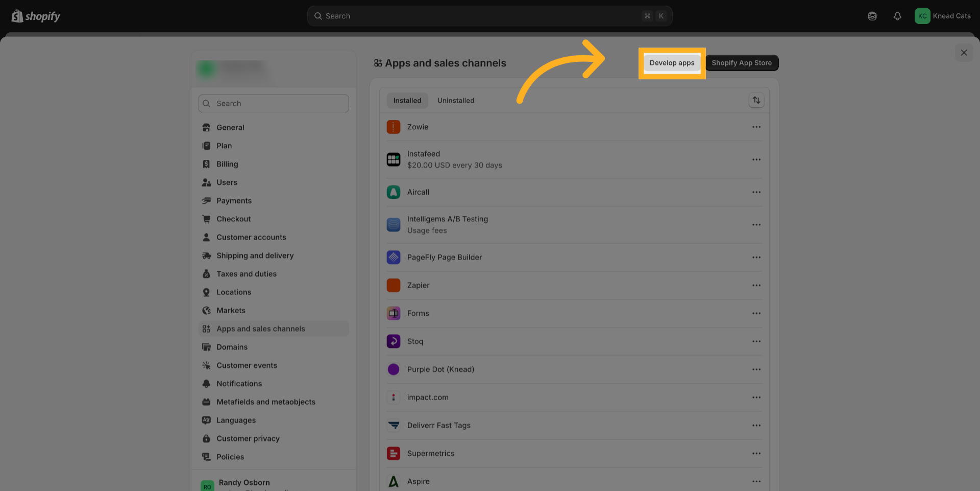
Task: Open the Shopify App Store button
Action: [742, 63]
